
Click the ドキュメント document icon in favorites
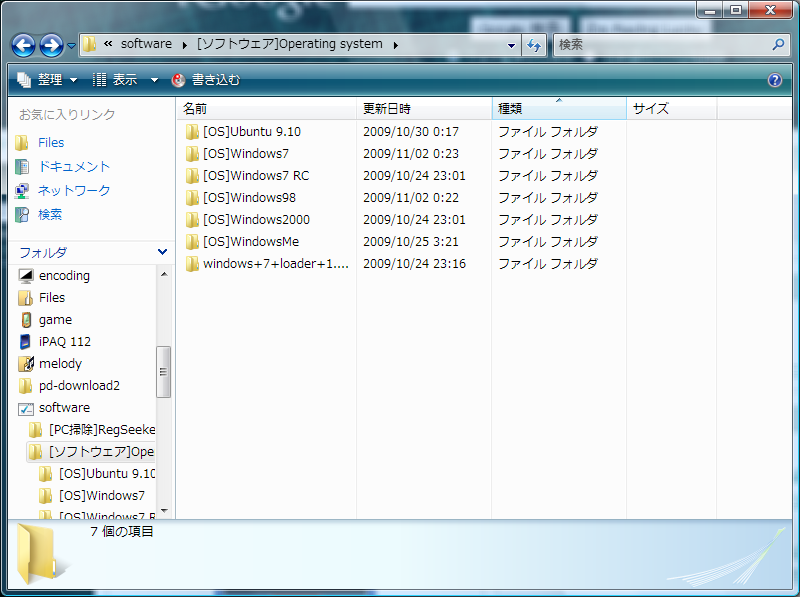[x=22, y=167]
